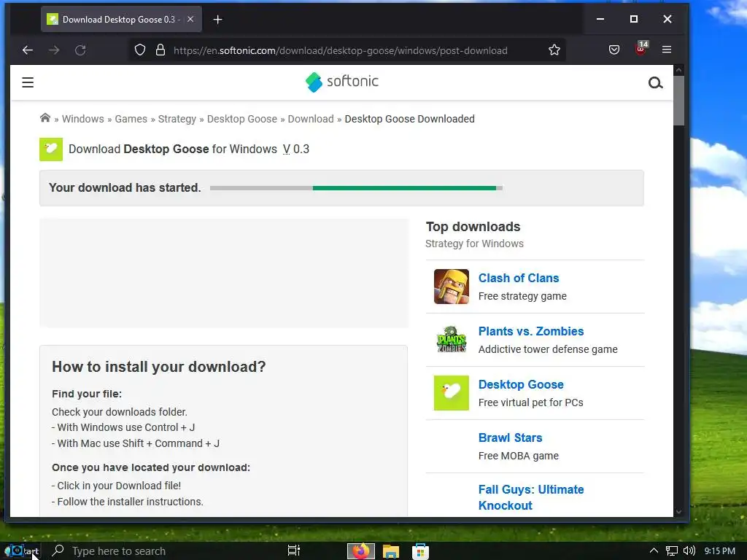The image size is (747, 560).
Task: Click the Clash of Clans thumbnail
Action: 451,287
